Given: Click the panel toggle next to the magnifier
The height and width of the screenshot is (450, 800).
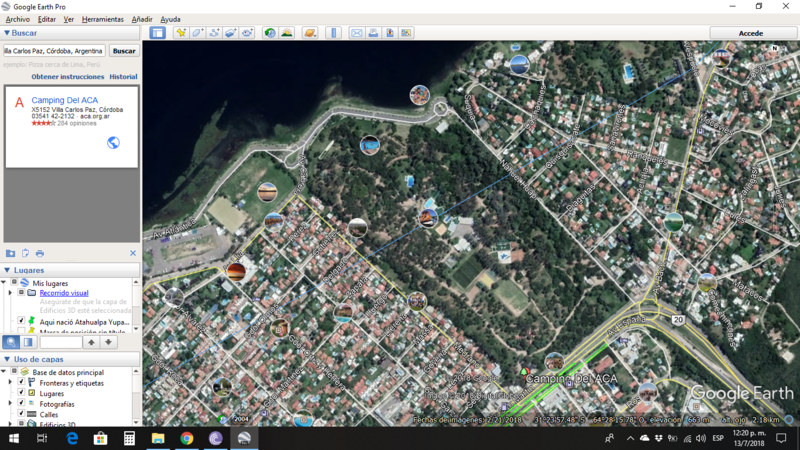Looking at the screenshot, I should pos(28,342).
